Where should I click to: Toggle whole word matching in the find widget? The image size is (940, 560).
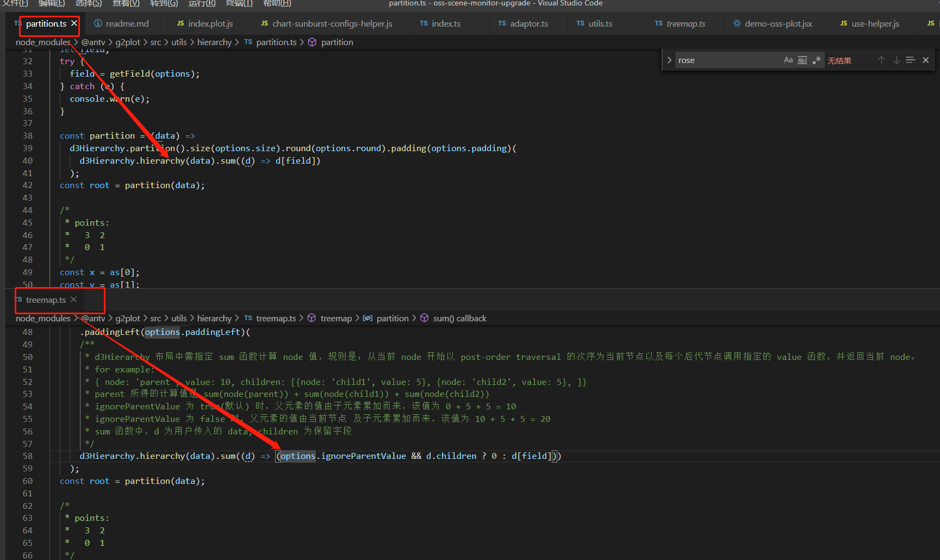pos(802,60)
